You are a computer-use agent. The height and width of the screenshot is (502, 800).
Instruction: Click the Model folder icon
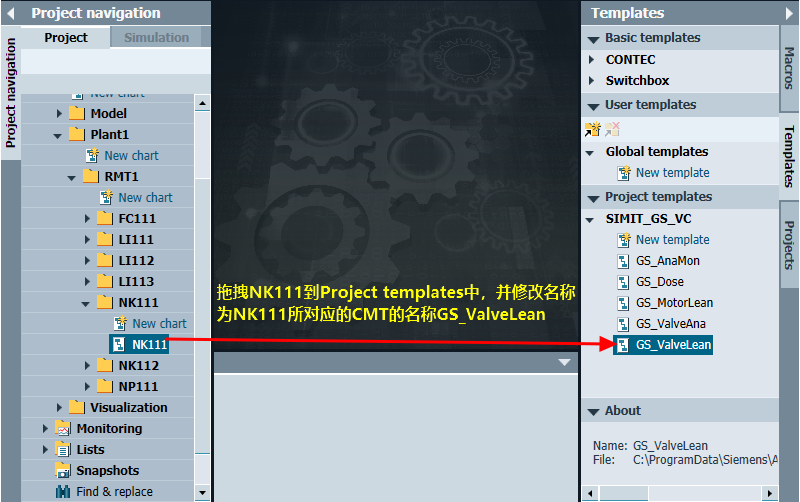(77, 113)
